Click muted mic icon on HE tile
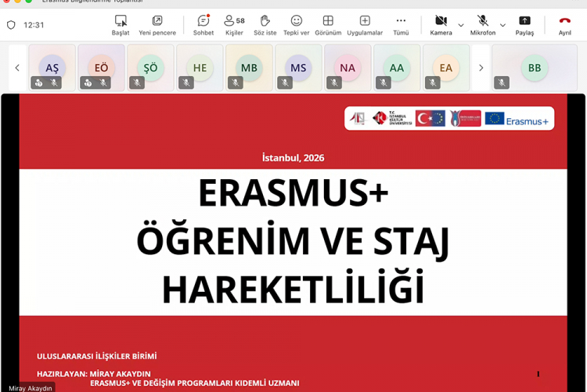The height and width of the screenshot is (392, 587). [x=186, y=83]
